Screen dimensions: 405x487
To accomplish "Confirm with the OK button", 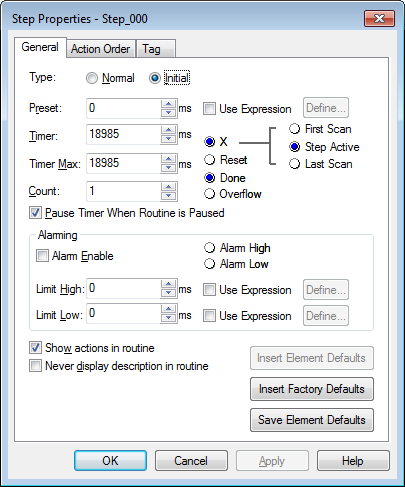I will pyautogui.click(x=110, y=461).
